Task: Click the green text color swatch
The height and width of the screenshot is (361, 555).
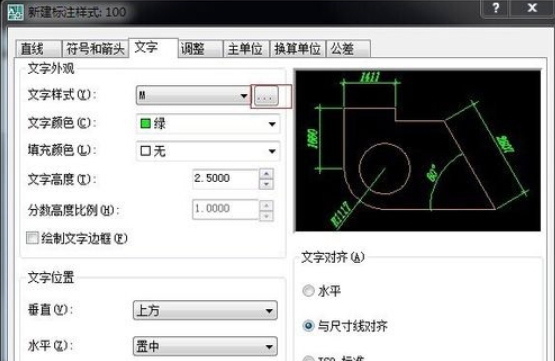Action: (x=145, y=124)
